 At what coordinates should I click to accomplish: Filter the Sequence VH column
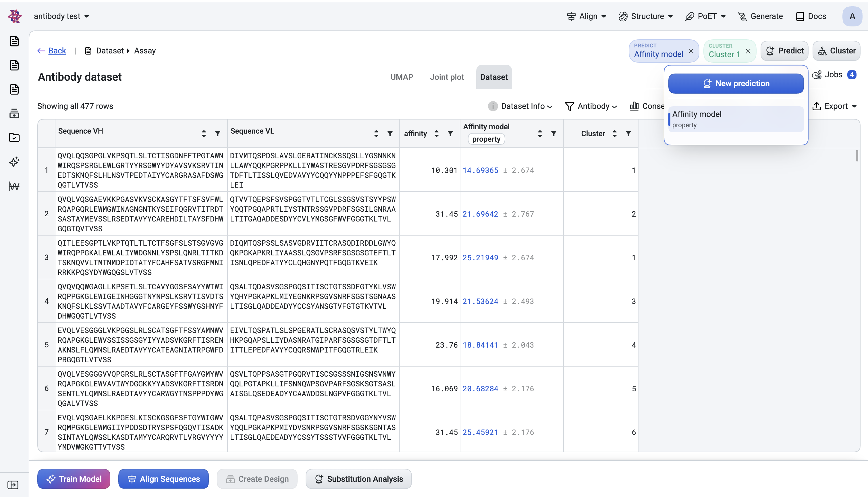(x=218, y=134)
